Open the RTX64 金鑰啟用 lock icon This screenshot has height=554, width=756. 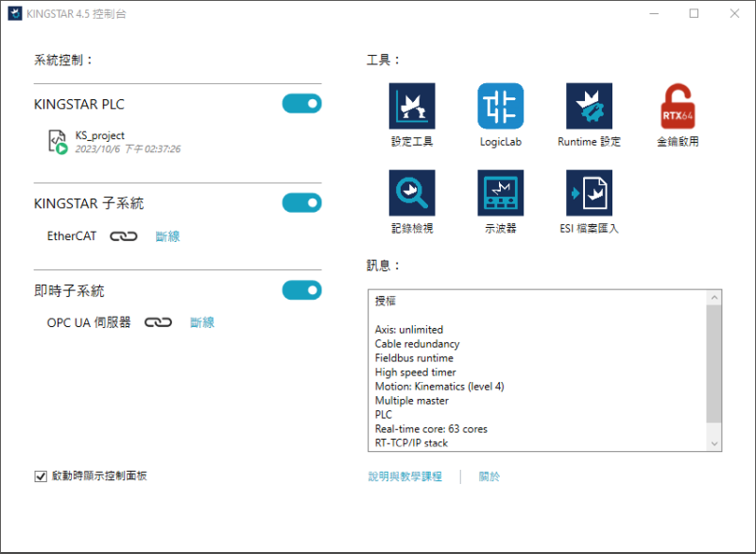(678, 106)
